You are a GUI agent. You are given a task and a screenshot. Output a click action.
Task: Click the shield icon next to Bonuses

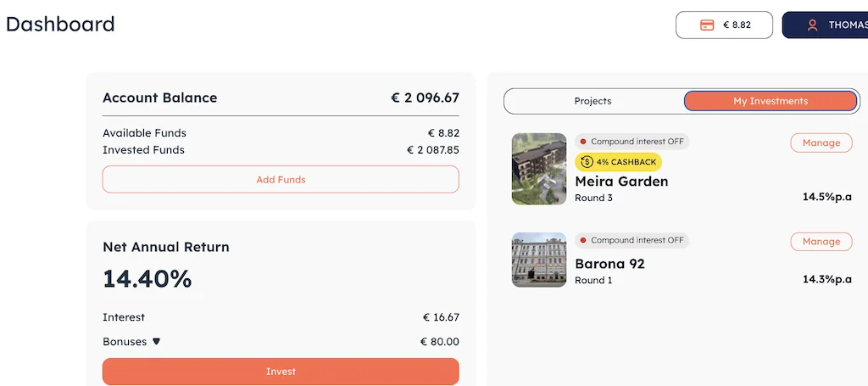(x=156, y=342)
